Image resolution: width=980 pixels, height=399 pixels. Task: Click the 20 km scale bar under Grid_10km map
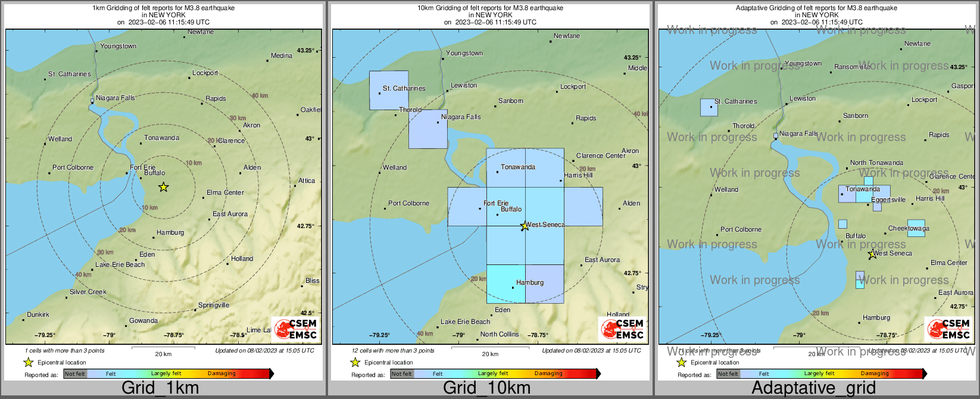point(490,348)
